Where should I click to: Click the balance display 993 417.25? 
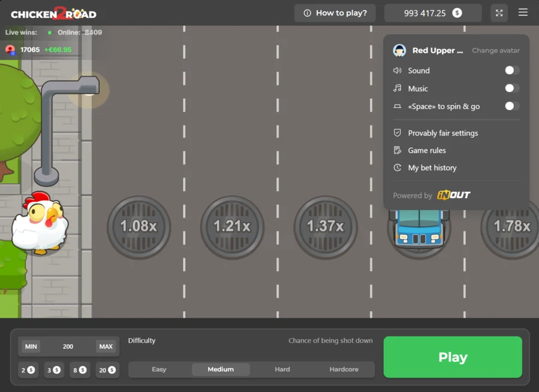click(433, 13)
